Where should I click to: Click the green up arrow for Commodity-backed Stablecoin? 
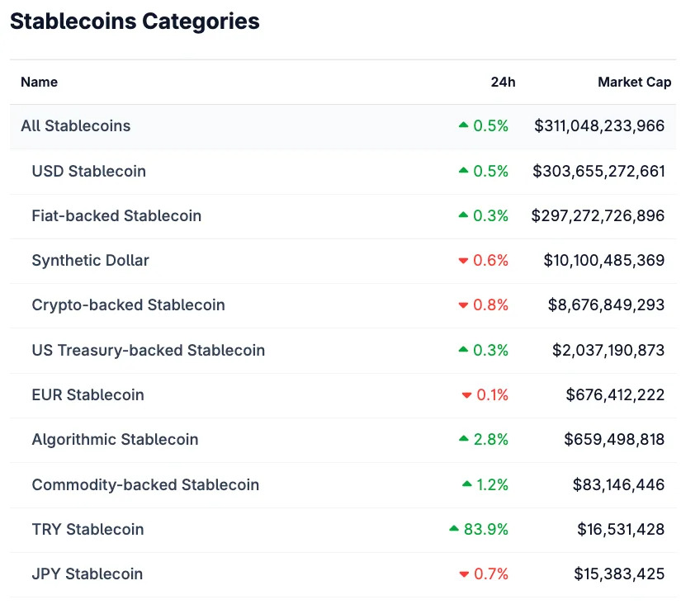pyautogui.click(x=467, y=484)
